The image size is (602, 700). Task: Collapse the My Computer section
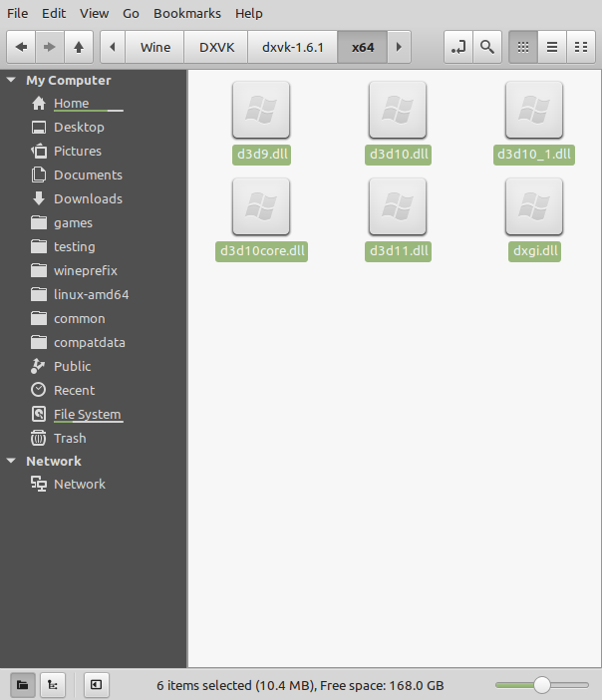pyautogui.click(x=11, y=81)
